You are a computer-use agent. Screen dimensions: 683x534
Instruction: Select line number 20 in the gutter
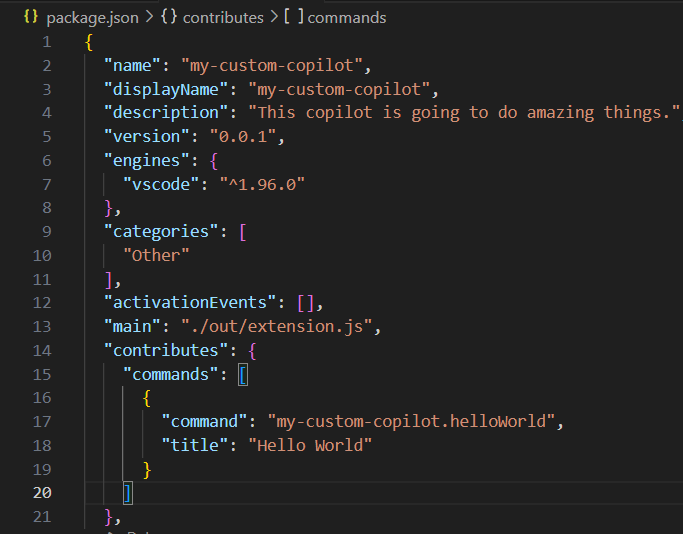(40, 493)
